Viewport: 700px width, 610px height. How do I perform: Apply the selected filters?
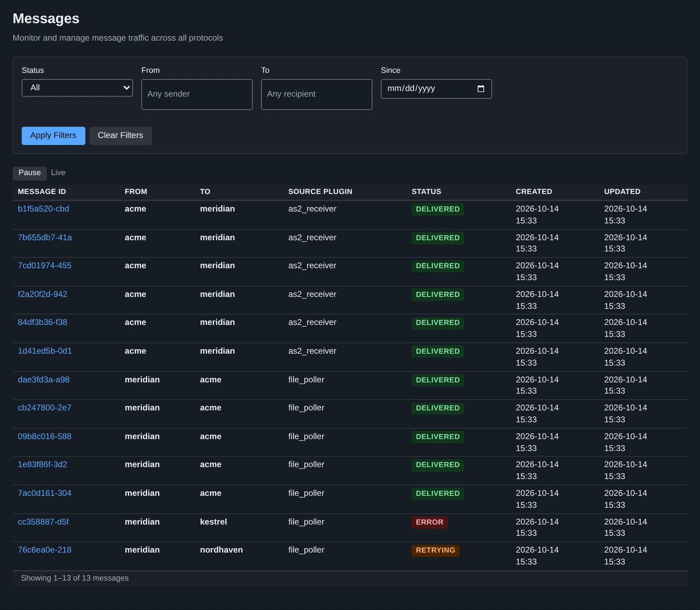[x=53, y=136]
